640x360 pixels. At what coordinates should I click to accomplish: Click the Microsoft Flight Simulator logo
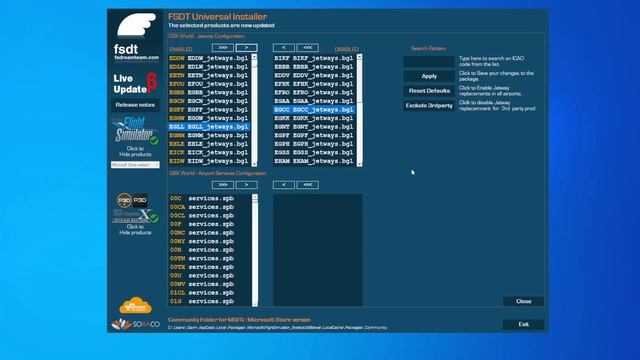point(135,131)
